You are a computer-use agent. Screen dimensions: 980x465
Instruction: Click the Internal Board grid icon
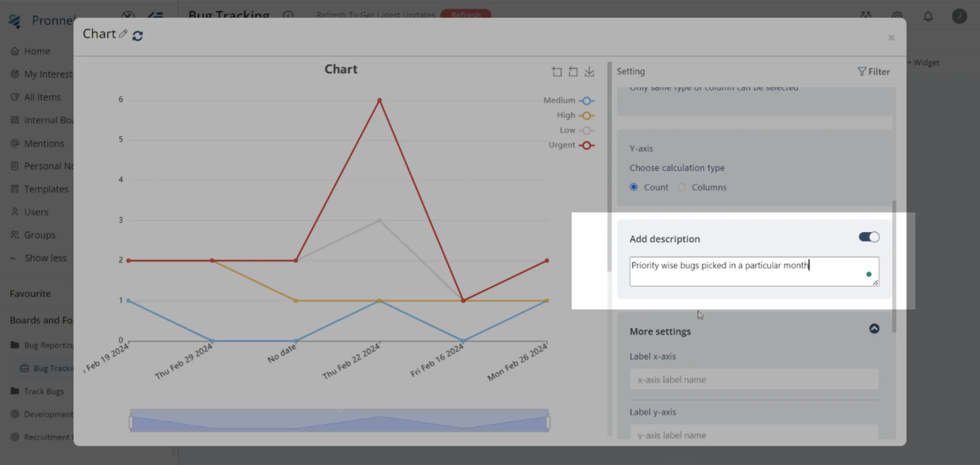[14, 120]
